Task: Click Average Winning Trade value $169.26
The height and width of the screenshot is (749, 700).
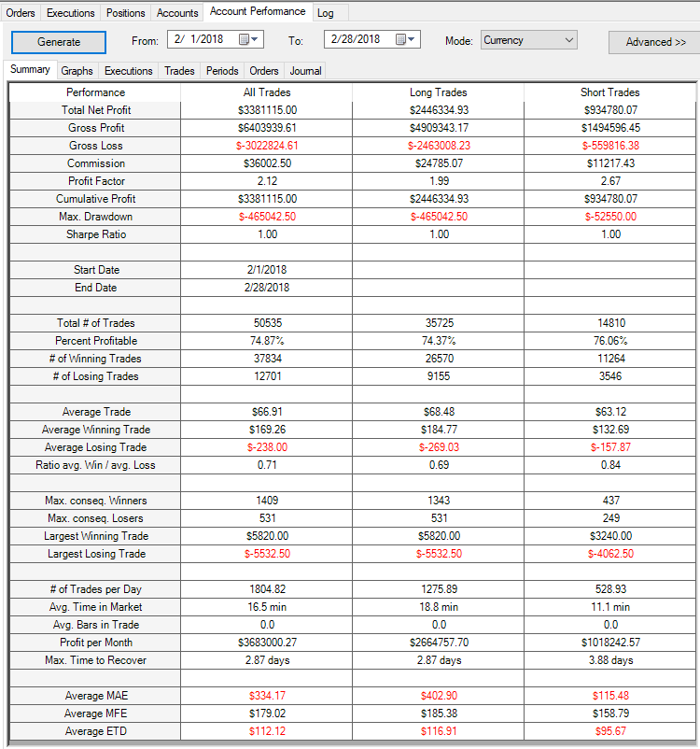Action: [267, 430]
